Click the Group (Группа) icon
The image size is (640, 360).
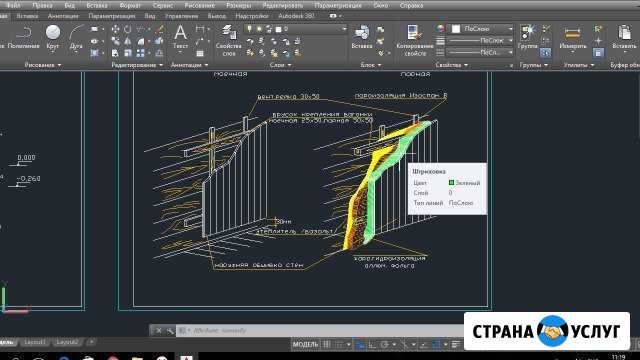[x=527, y=37]
